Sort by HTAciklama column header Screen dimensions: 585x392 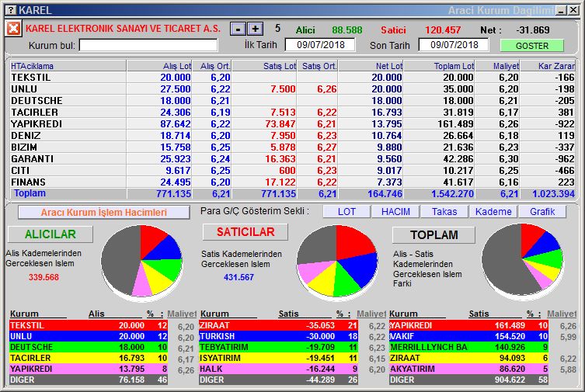coord(68,66)
